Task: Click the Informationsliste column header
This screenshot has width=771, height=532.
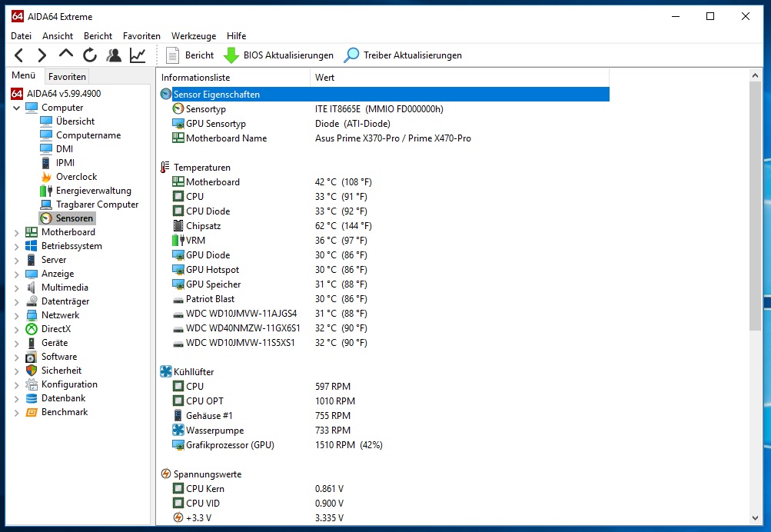Action: tap(234, 77)
